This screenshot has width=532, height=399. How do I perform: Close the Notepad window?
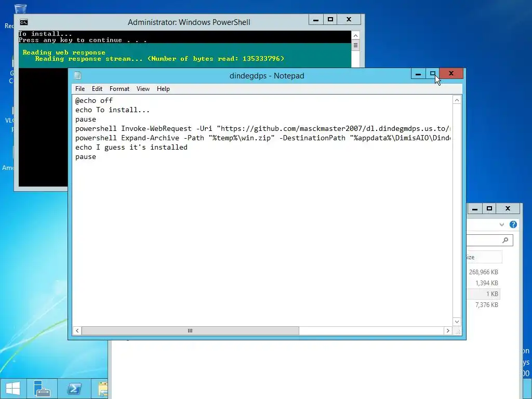(451, 73)
